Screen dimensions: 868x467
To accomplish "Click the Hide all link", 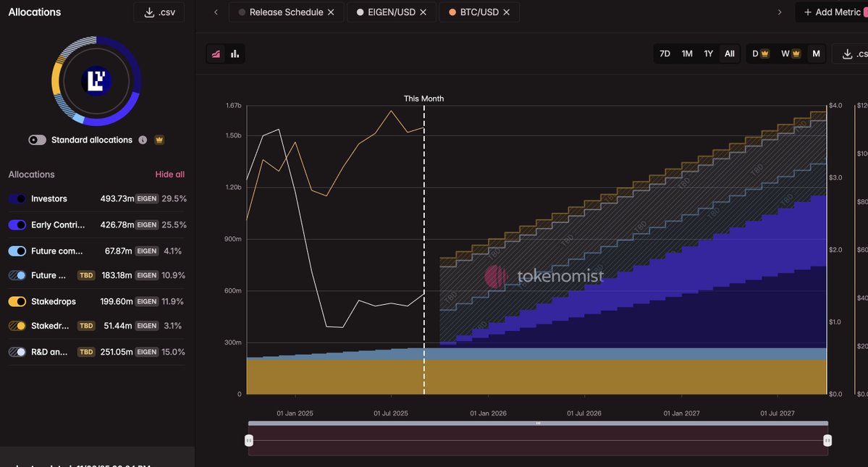I will coord(170,174).
